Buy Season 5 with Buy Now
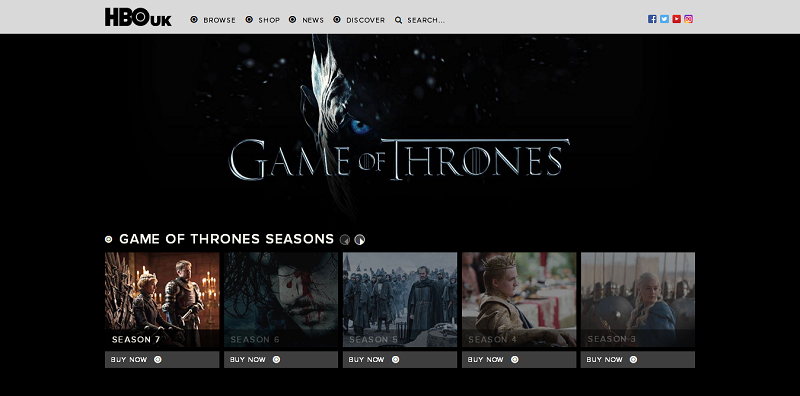The width and height of the screenshot is (800, 396). tap(400, 359)
